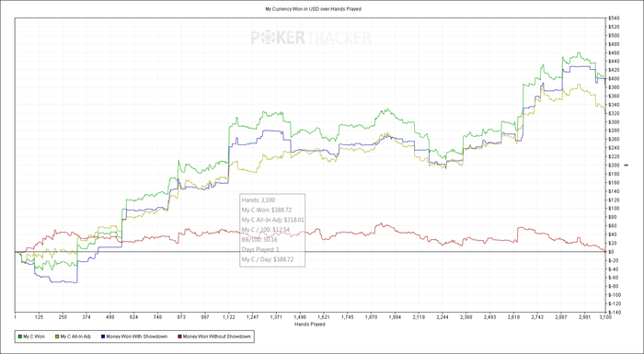Click the x-axis tick label 1,621
644x354 pixels.
click(324, 317)
